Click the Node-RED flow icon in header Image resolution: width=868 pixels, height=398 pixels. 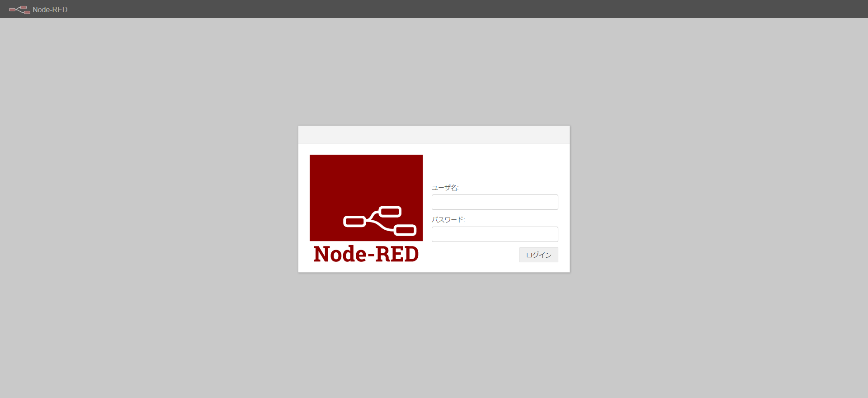tap(19, 9)
